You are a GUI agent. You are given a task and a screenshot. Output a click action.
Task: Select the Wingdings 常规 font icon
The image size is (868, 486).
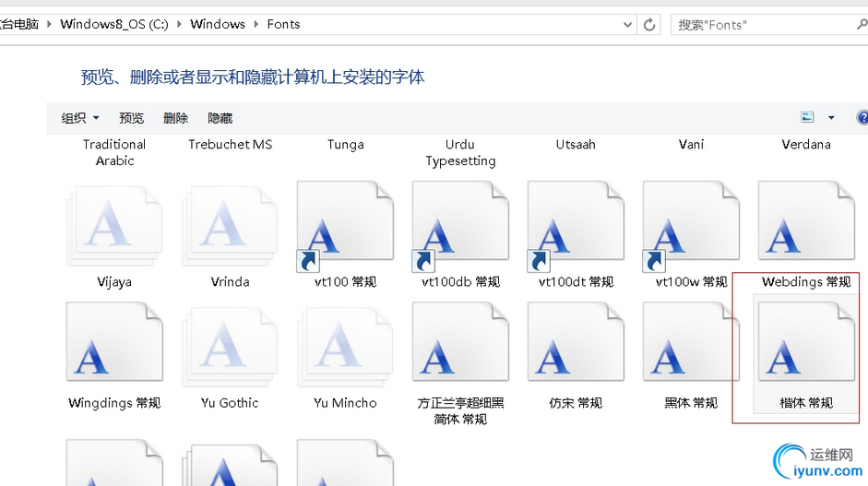click(114, 341)
